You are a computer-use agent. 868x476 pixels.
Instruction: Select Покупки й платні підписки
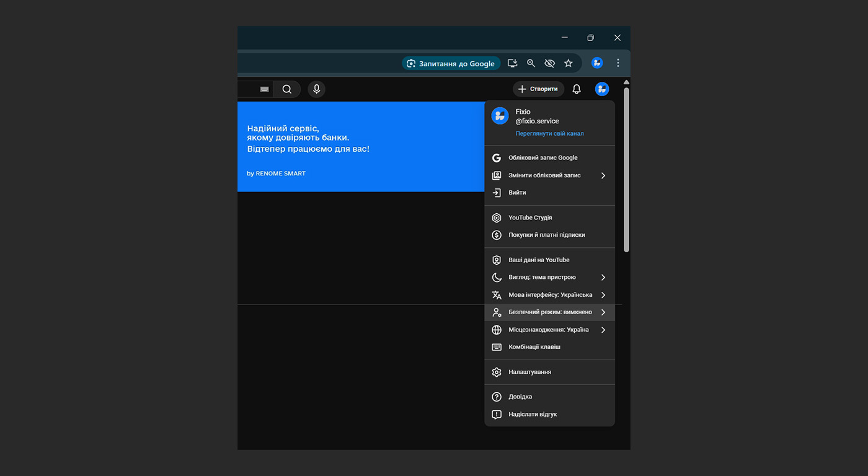pos(549,235)
